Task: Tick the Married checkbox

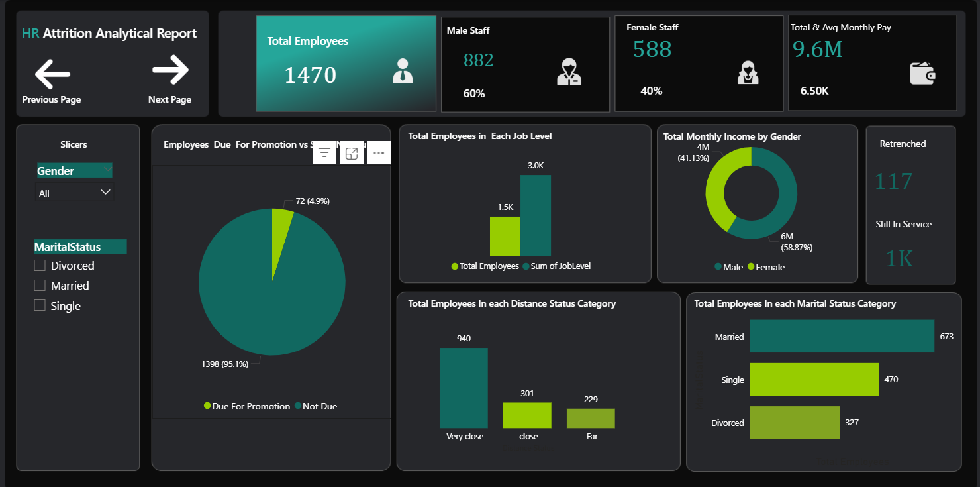Action: coord(40,286)
